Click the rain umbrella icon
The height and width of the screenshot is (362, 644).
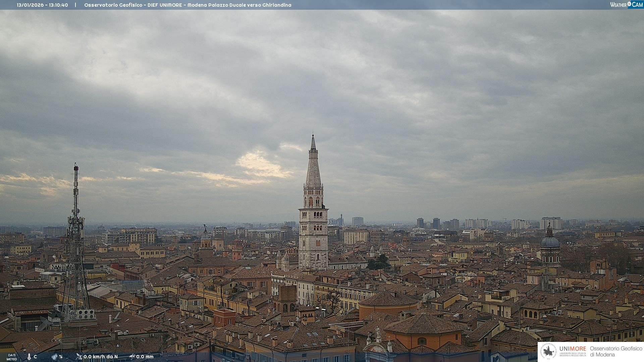tap(132, 357)
